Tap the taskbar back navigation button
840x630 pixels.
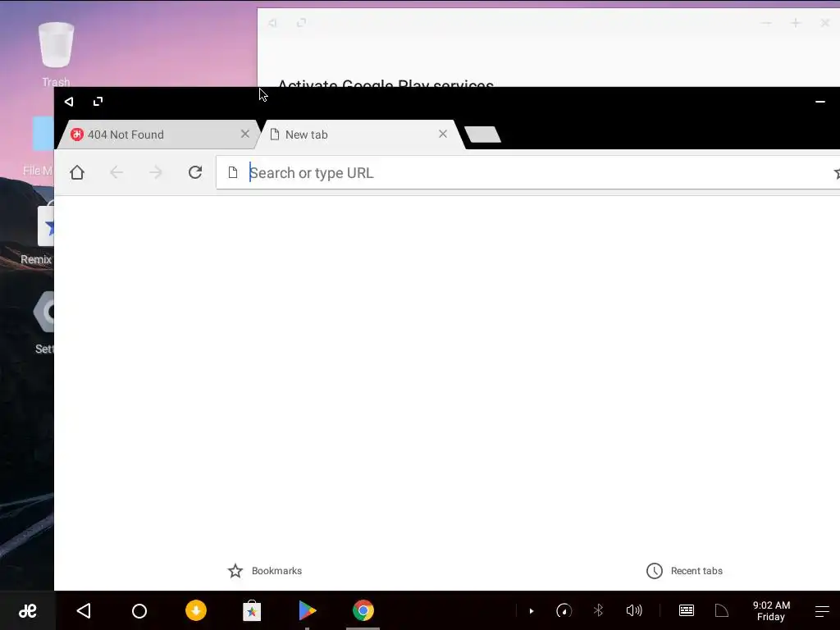coord(84,610)
